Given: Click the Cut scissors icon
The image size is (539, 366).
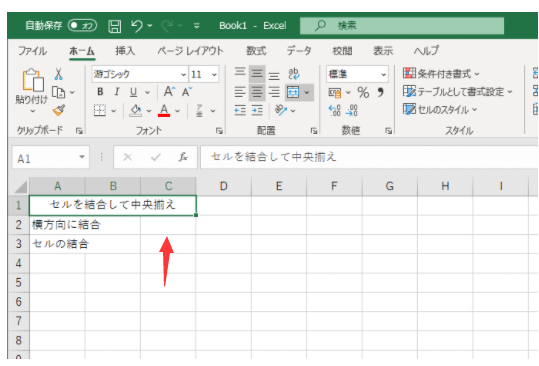Looking at the screenshot, I should point(58,74).
